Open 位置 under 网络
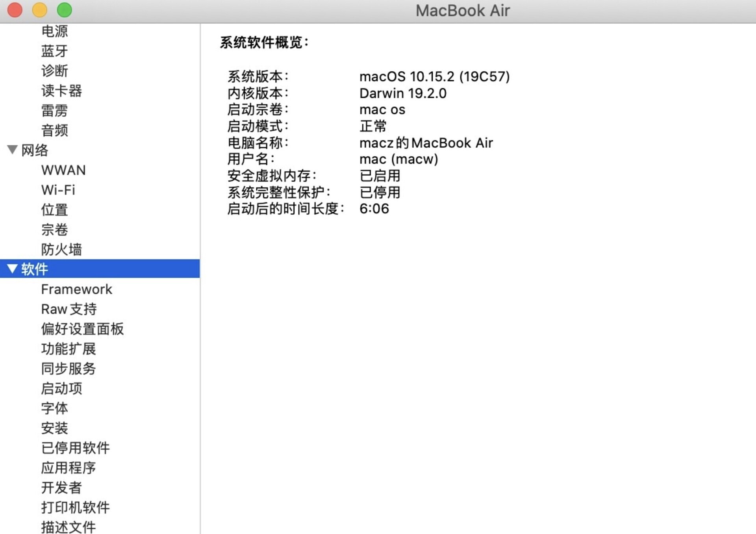Viewport: 756px width, 534px height. coord(55,210)
